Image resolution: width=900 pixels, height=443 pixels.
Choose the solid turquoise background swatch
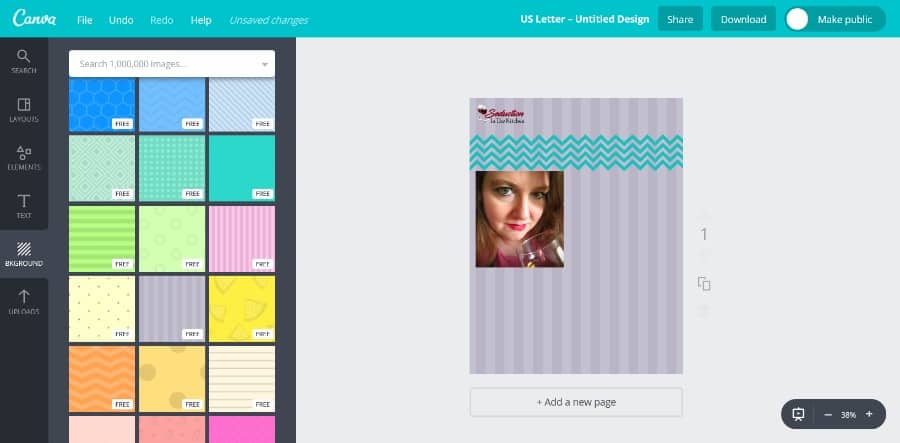coord(242,168)
